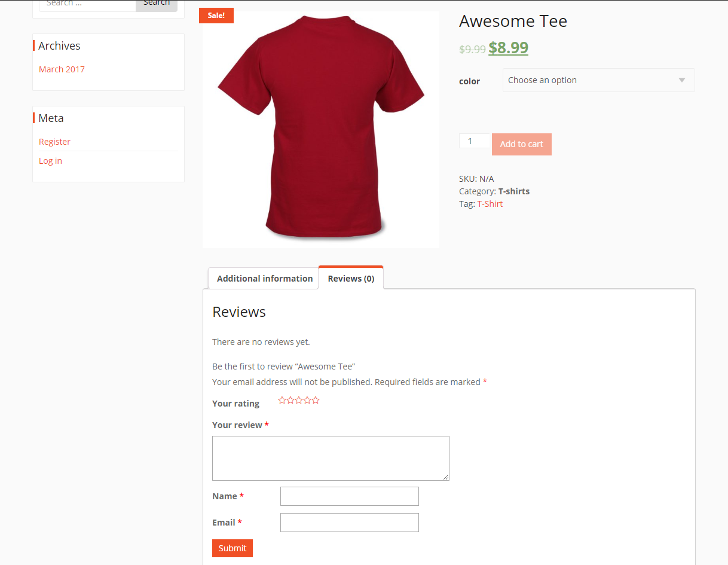
Task: Open the March 2017 archive link
Action: click(x=62, y=69)
